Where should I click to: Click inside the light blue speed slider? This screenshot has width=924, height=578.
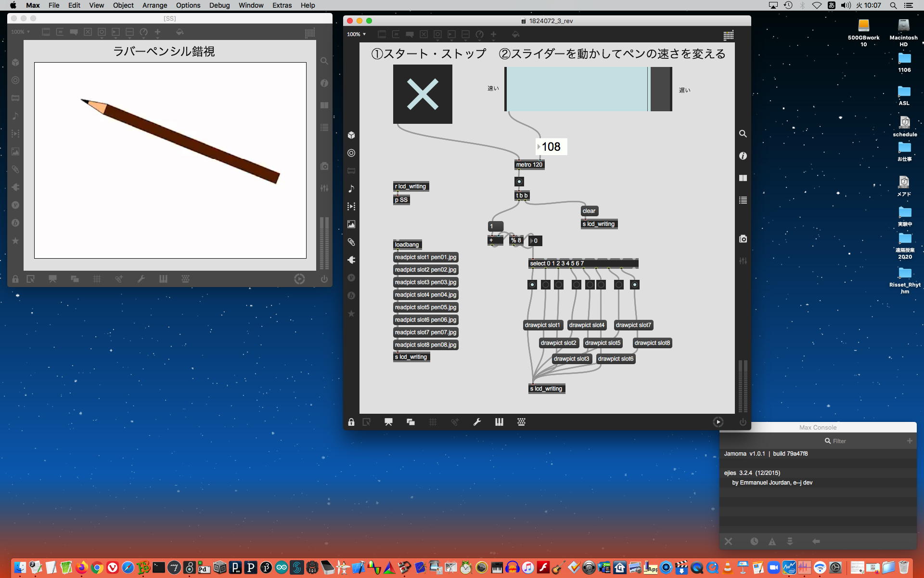point(577,90)
